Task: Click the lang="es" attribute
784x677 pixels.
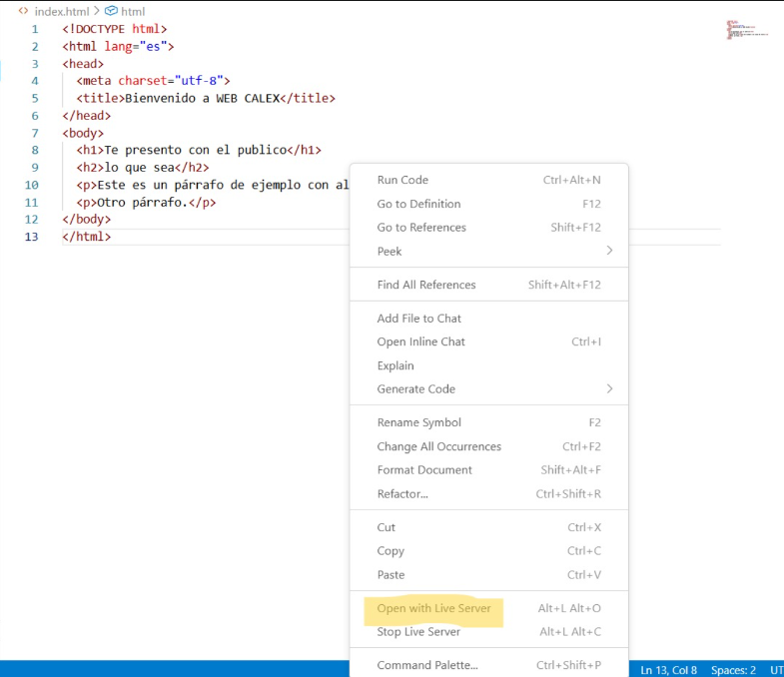Action: [x=136, y=47]
